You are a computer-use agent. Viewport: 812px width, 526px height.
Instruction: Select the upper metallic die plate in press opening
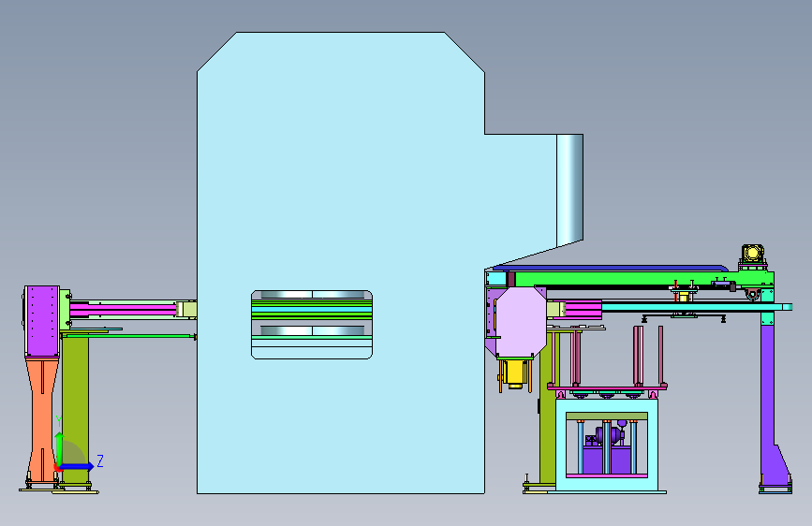[x=312, y=295]
